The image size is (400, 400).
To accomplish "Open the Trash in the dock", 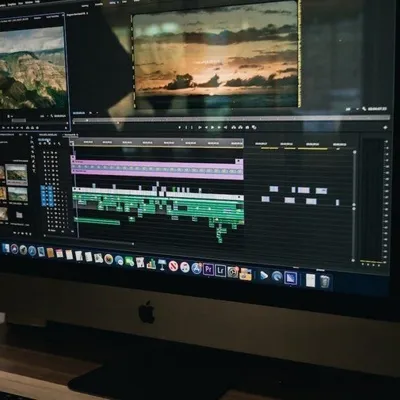I will (x=325, y=281).
